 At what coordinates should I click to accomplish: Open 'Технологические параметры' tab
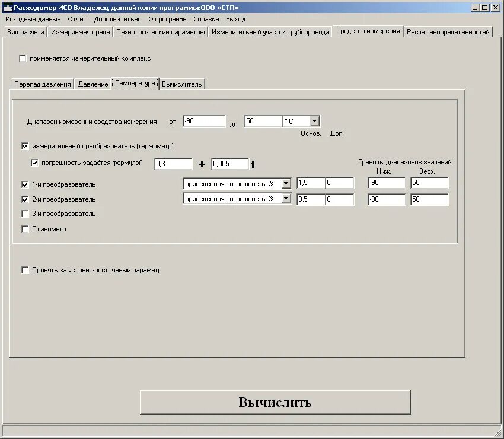coord(161,32)
